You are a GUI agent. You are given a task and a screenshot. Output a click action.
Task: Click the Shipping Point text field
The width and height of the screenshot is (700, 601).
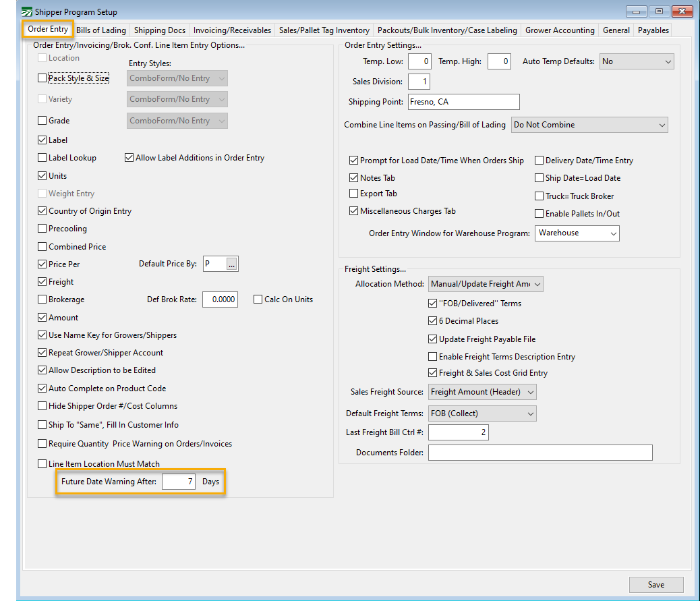(x=463, y=102)
